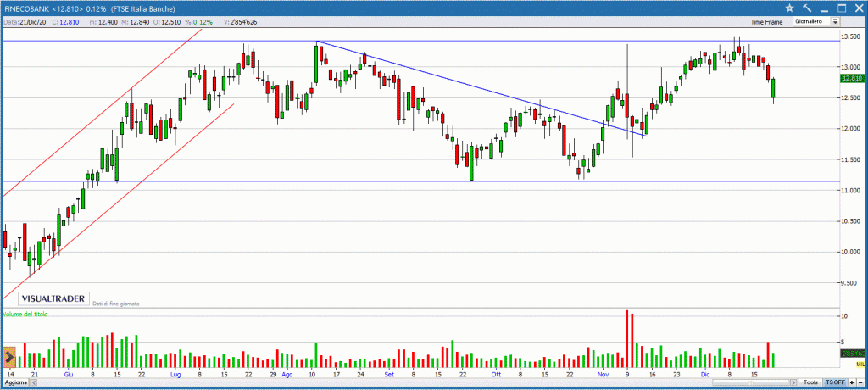The image size is (868, 390).
Task: Select the blue descending trendline
Action: 481,89
